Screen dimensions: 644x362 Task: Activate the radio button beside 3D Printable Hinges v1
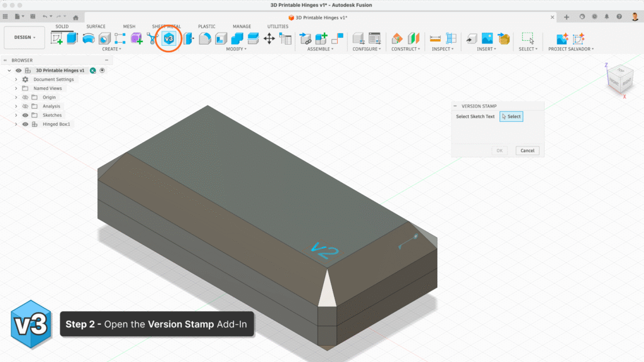(102, 70)
